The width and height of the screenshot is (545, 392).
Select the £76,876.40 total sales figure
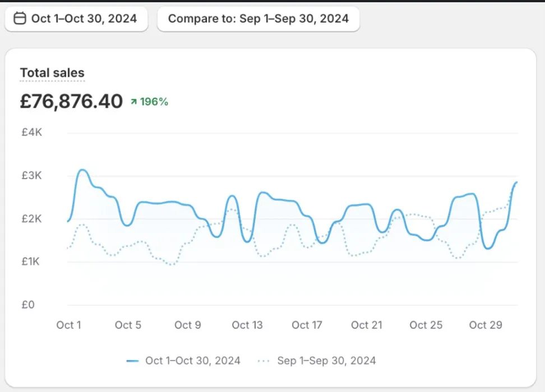(71, 101)
